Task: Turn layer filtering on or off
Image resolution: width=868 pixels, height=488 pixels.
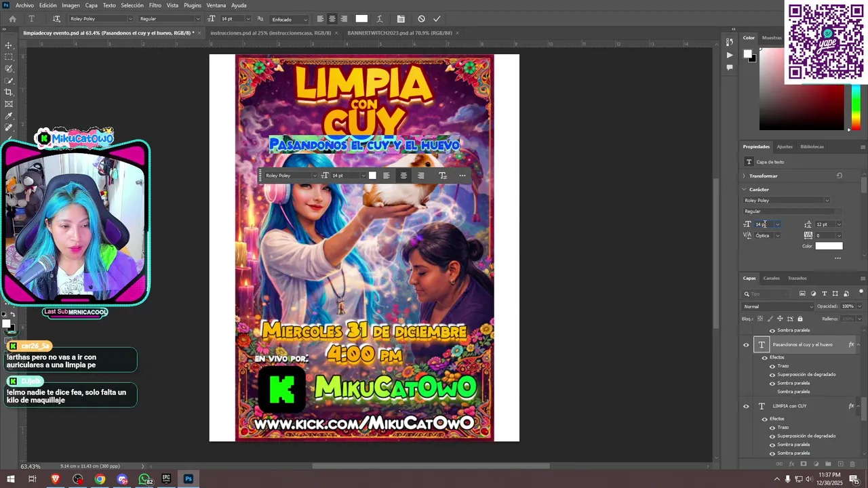Action: 861,293
